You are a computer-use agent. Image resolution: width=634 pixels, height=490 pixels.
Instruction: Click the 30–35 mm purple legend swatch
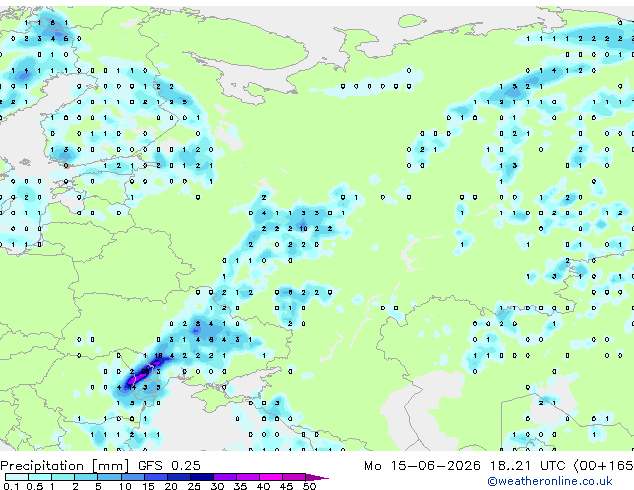(x=225, y=477)
